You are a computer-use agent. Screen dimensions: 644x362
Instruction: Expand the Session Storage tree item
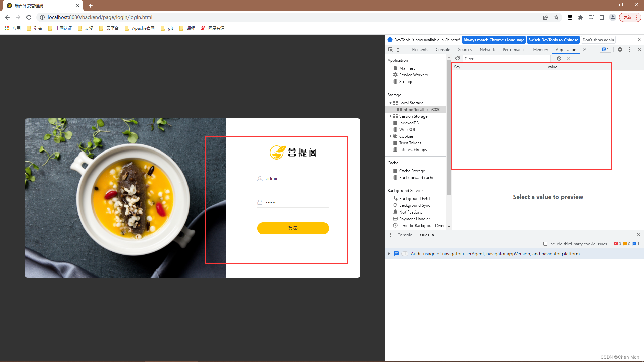[390, 116]
